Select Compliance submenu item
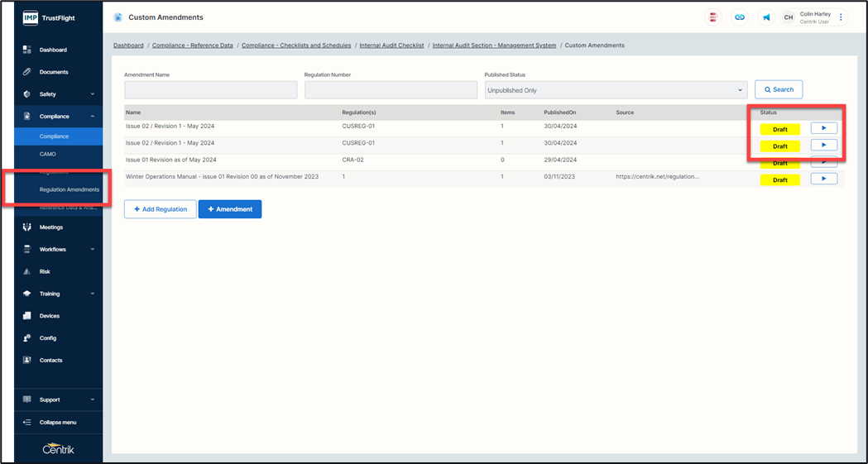 pos(58,136)
